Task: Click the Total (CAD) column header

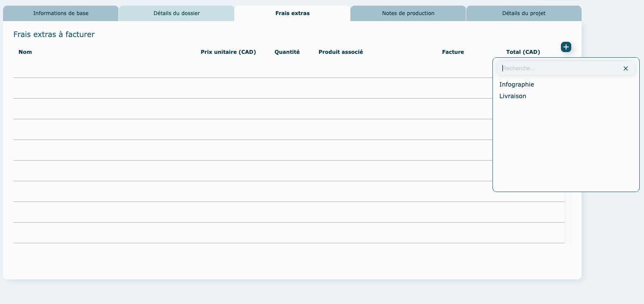Action: pos(523,52)
